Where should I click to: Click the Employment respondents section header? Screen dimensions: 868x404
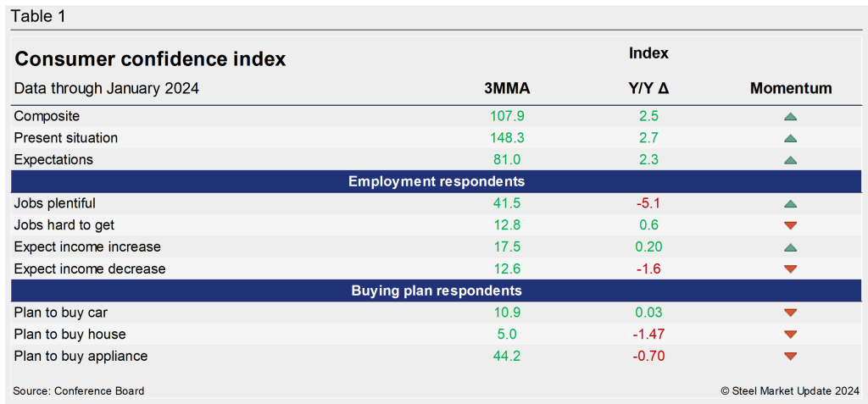[x=436, y=181]
